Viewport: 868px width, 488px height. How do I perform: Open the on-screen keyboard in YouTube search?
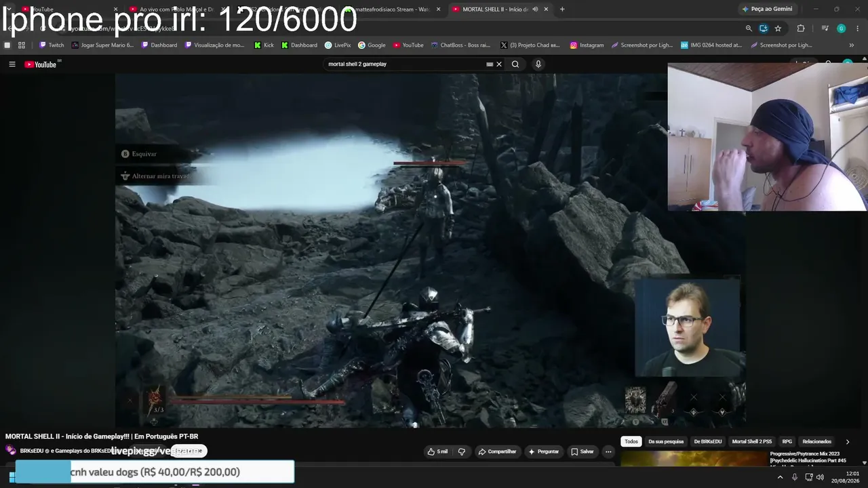coord(490,64)
